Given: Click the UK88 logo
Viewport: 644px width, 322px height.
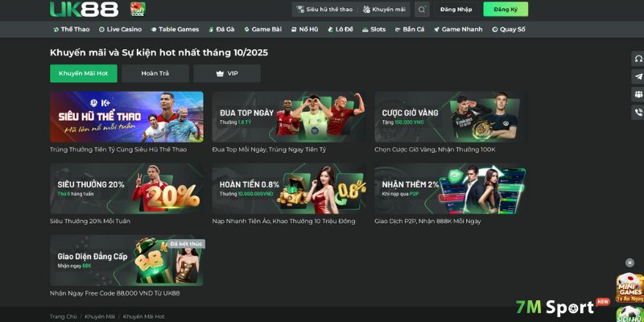Looking at the screenshot, I should click(84, 10).
